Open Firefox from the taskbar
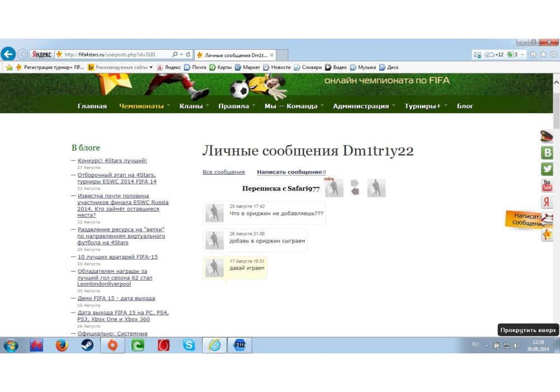560x392 pixels. (62, 346)
